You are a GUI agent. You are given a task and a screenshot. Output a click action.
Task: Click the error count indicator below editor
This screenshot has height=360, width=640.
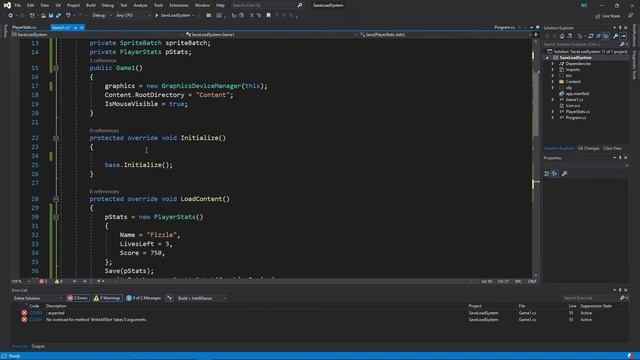pyautogui.click(x=43, y=281)
